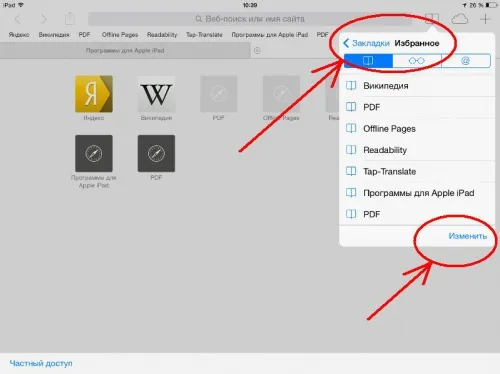Tap the bookmarks book icon in toolbar
Image resolution: width=500 pixels, height=374 pixels.
[432, 19]
